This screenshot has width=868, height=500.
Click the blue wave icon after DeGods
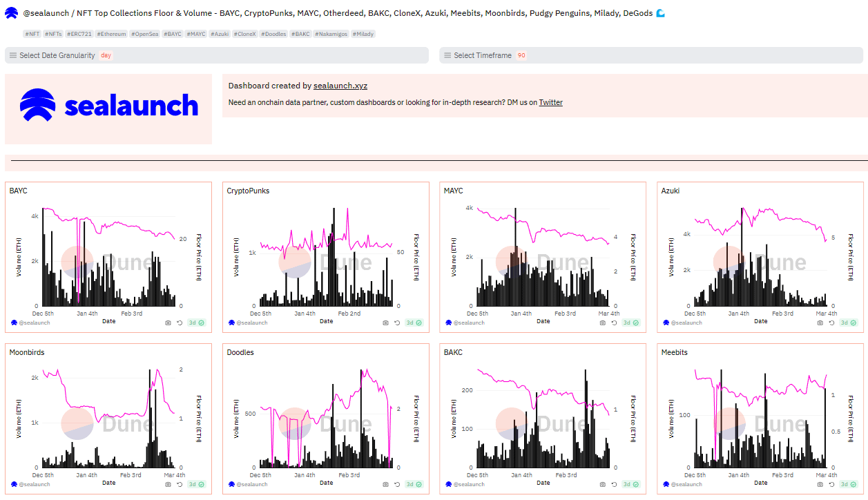point(660,13)
